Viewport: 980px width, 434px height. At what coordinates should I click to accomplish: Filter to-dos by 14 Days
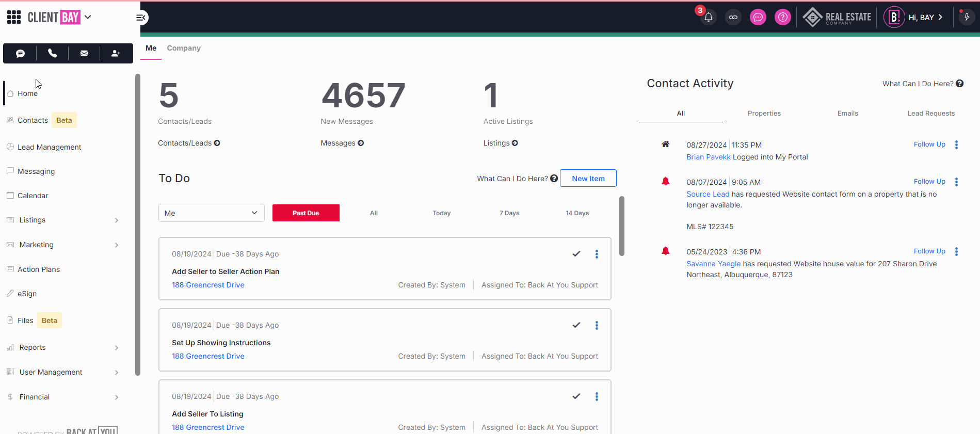tap(577, 213)
